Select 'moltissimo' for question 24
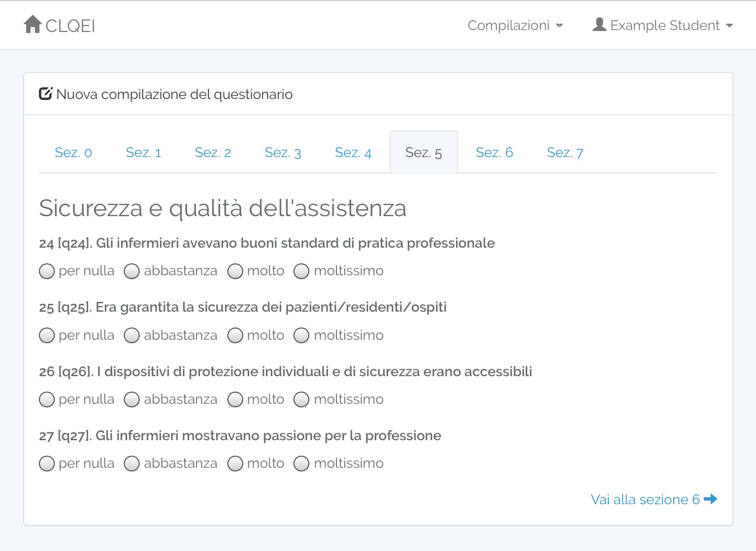This screenshot has width=756, height=551. (301, 271)
